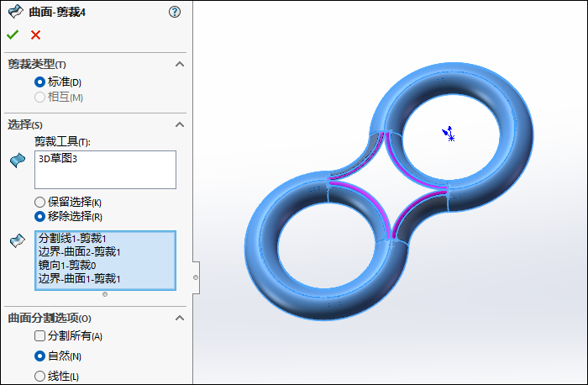
Task: Select 分割线1-剪裁1 in the list
Action: click(x=72, y=238)
